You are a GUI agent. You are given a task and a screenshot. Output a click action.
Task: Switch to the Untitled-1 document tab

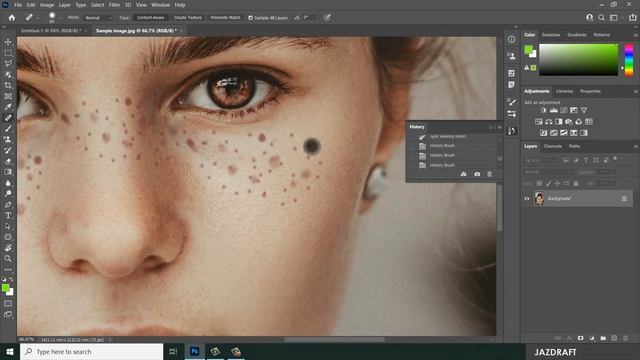coord(51,31)
